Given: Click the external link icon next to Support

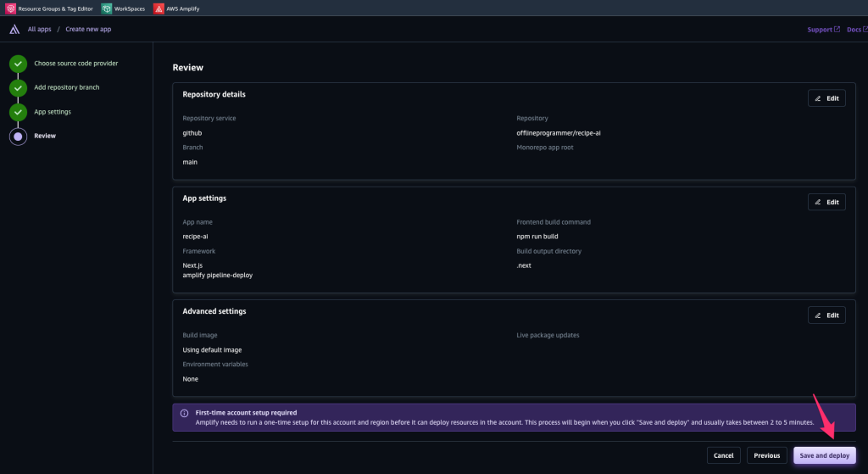Looking at the screenshot, I should coord(837,30).
